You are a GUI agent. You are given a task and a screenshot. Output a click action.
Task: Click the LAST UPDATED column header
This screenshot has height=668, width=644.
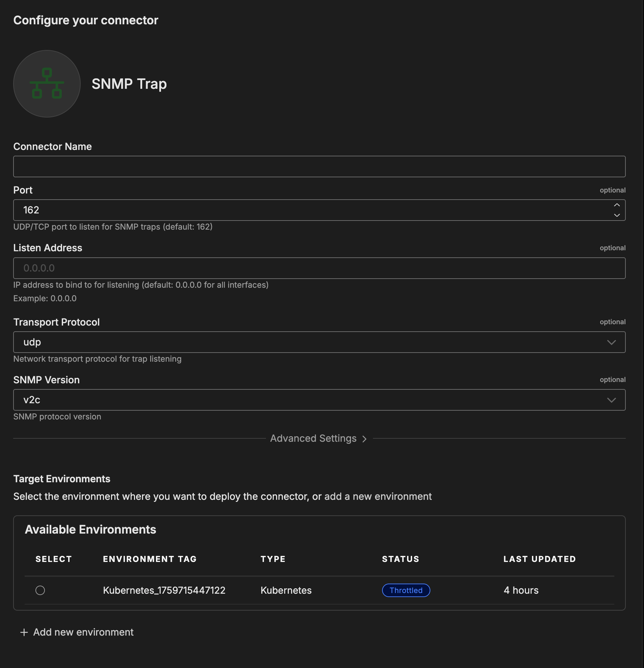539,559
